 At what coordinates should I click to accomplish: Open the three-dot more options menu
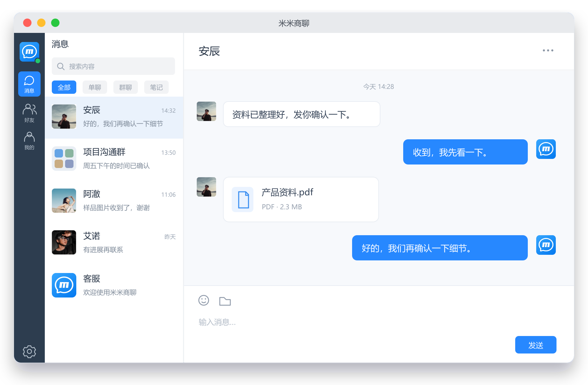[548, 50]
